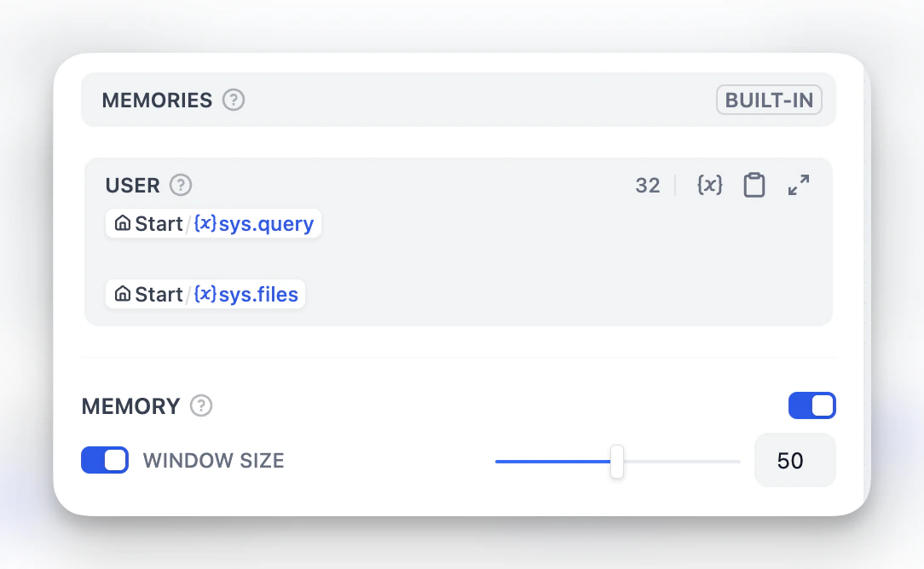Open the MEMORIES help tooltip icon
The width and height of the screenshot is (924, 569).
coord(234,100)
